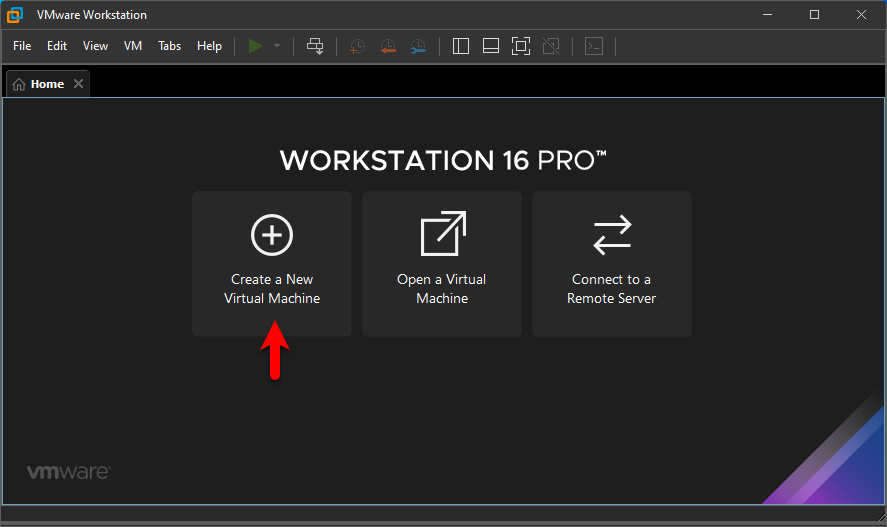Screen dimensions: 887x527
Task: Minimize the VMware Workstation window
Action: coord(768,15)
